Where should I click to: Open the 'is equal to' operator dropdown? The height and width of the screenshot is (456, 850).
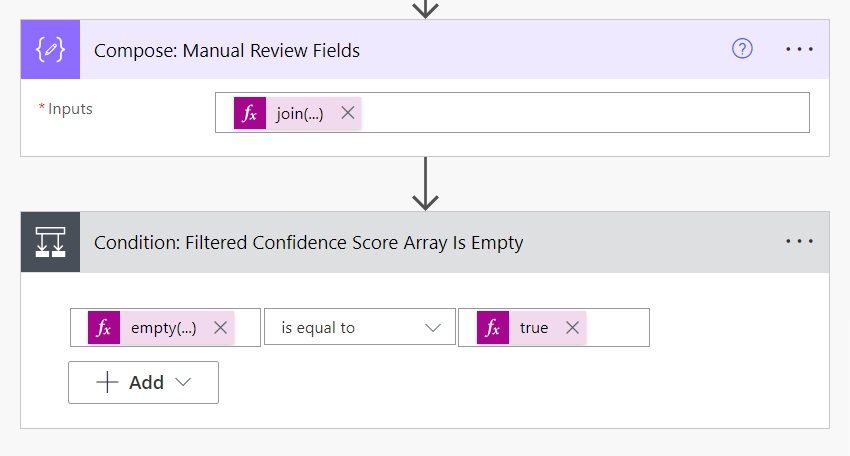[x=360, y=327]
